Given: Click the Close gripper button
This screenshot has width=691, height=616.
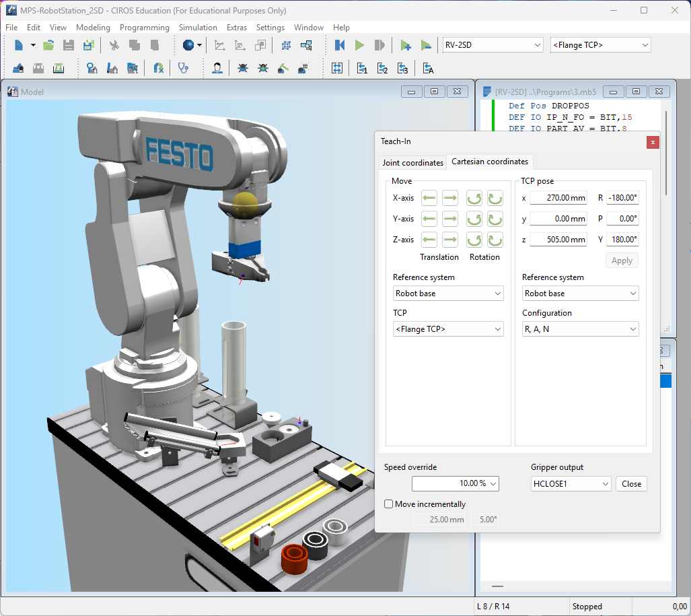Looking at the screenshot, I should [x=631, y=484].
